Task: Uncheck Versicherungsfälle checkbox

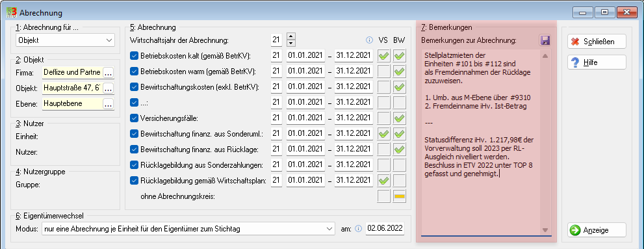Action: pyautogui.click(x=134, y=118)
